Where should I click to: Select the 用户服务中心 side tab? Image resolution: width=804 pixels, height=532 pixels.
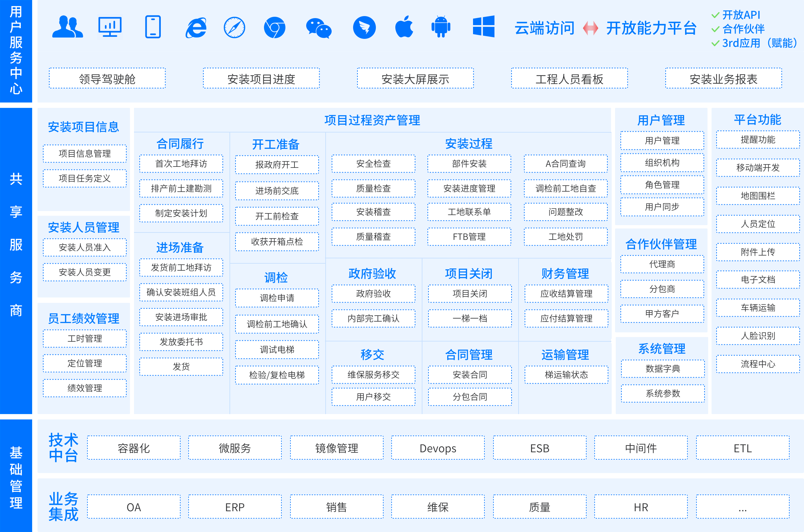point(16,51)
